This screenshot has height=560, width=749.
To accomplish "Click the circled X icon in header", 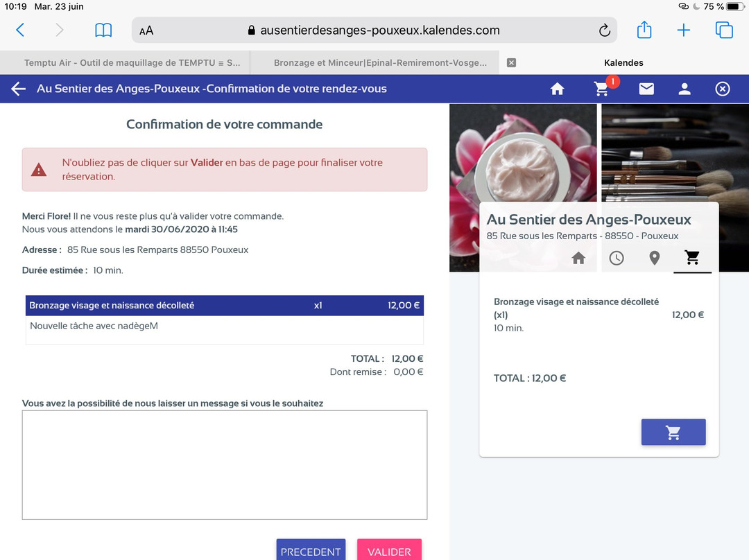I will 723,89.
